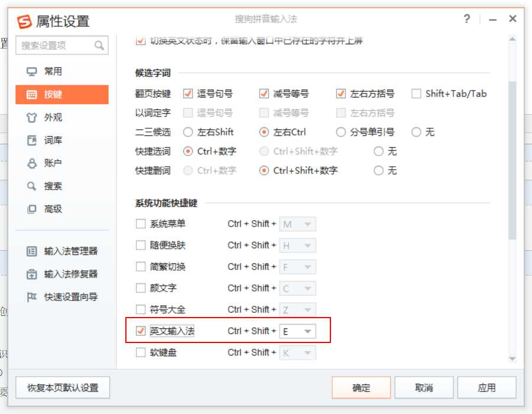Select 左右Shift for 二三候选

point(187,132)
